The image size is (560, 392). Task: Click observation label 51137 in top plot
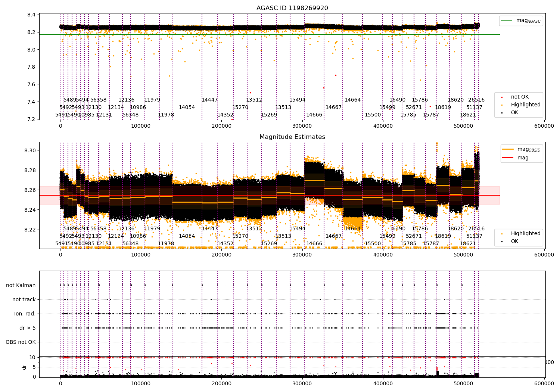pyautogui.click(x=474, y=108)
